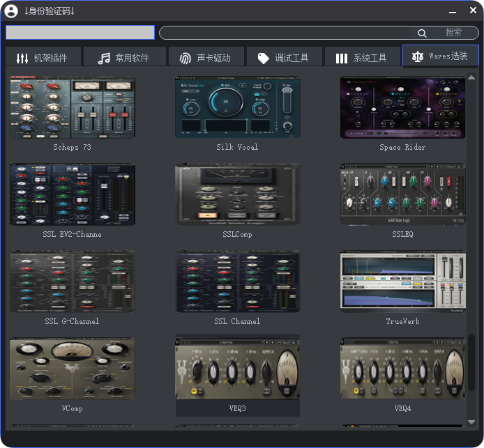Click the balance scale icon on Waves选装 tab

418,56
